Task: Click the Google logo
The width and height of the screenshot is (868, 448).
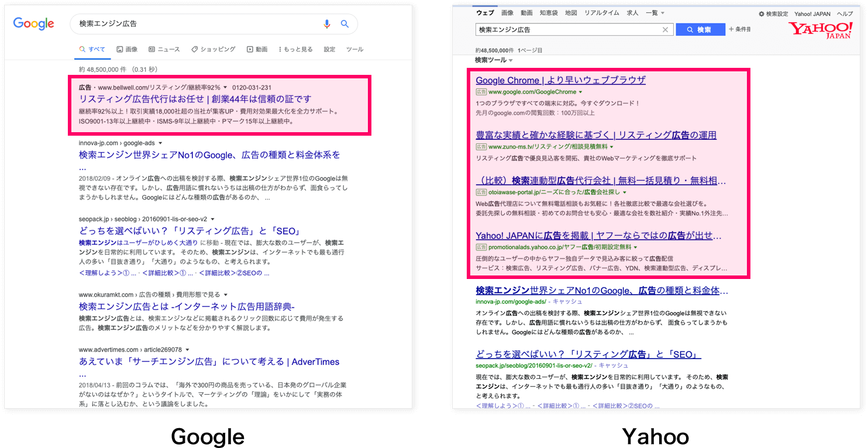Action: pyautogui.click(x=34, y=23)
